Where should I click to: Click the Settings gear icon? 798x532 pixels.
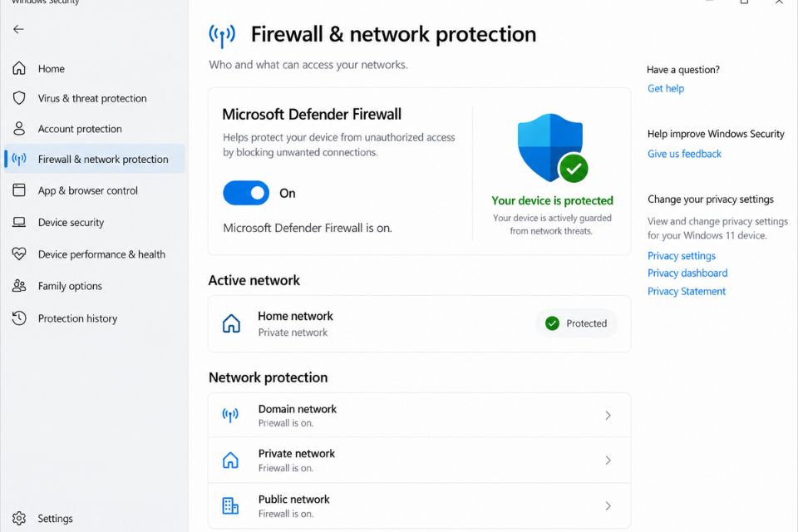pos(19,518)
